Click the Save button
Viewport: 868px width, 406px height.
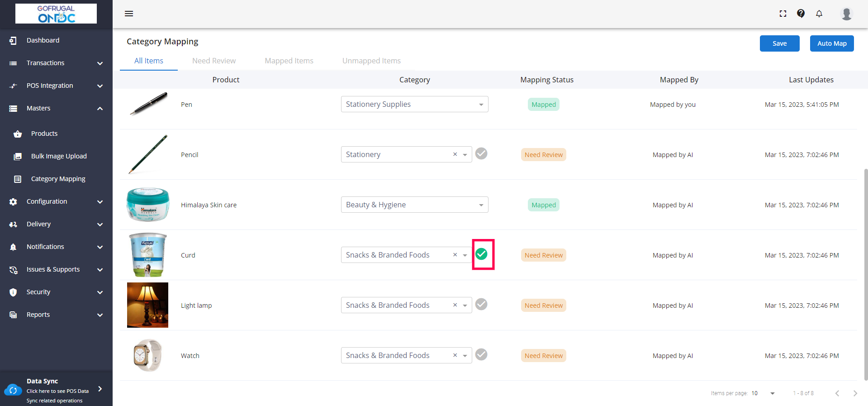click(x=779, y=43)
